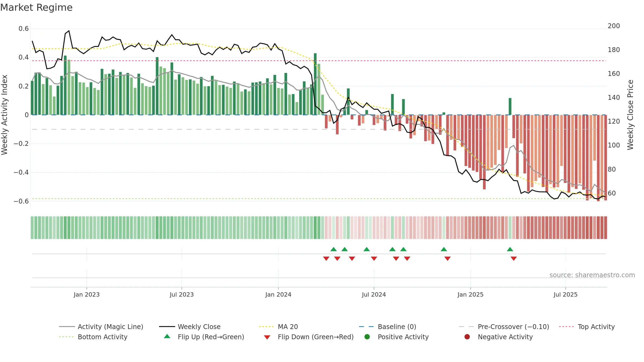
Task: Click the Jul 2024 x-axis label
Action: (374, 294)
